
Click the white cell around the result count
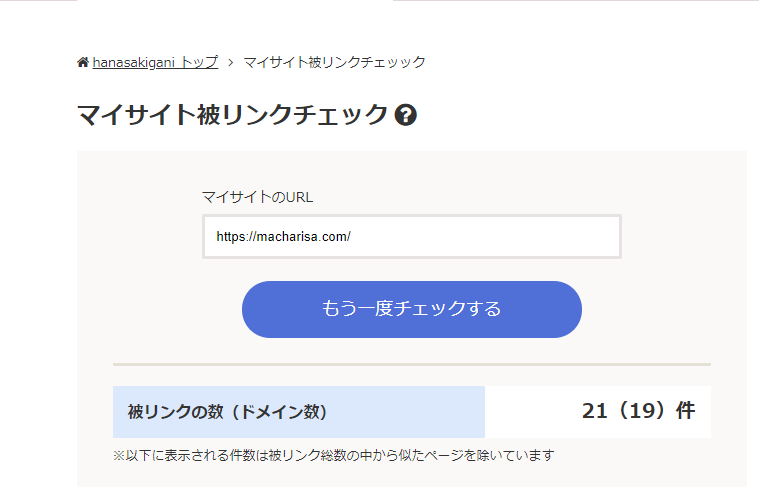coord(530,412)
